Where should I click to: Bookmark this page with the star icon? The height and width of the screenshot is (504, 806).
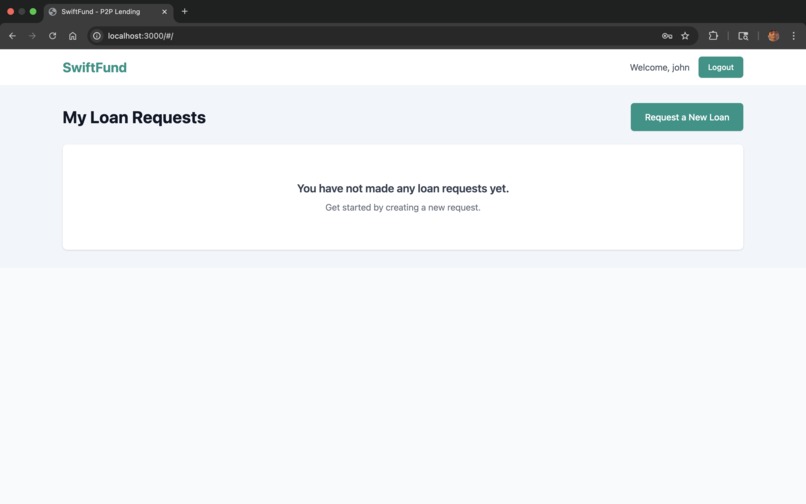[x=685, y=36]
